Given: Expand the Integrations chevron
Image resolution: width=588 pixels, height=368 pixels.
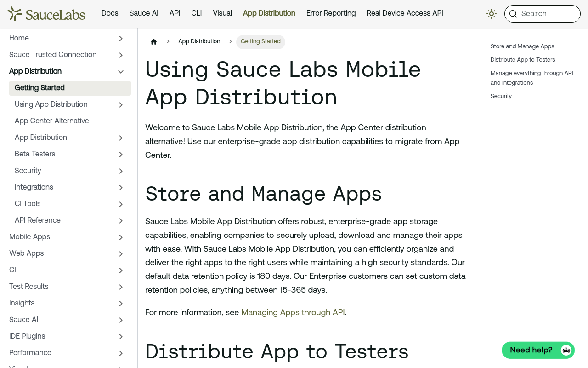Looking at the screenshot, I should point(121,188).
